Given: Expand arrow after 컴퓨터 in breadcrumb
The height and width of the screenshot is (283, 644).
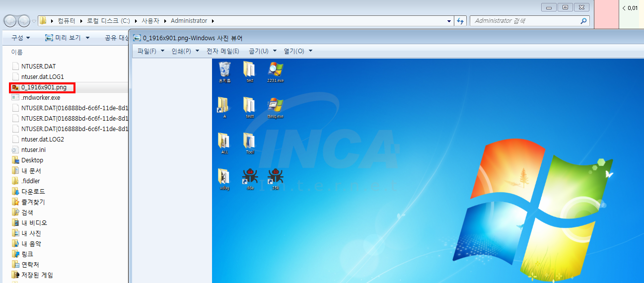Looking at the screenshot, I should (x=81, y=21).
